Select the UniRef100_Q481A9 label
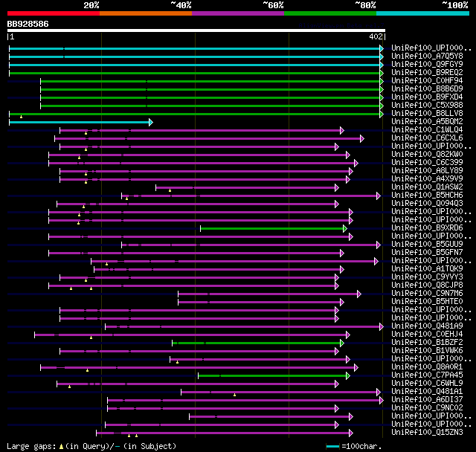Image resolution: width=476 pixels, height=452 pixels. click(427, 326)
